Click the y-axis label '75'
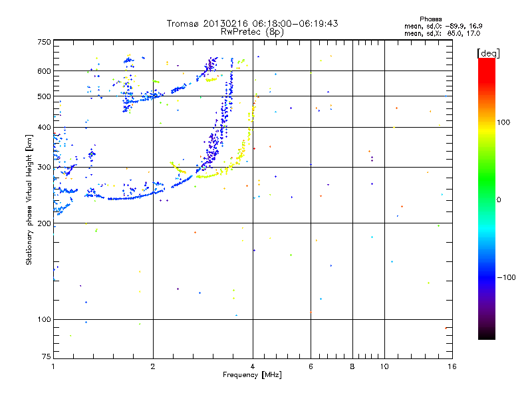Image resolution: width=532 pixels, height=399 pixels. [47, 356]
